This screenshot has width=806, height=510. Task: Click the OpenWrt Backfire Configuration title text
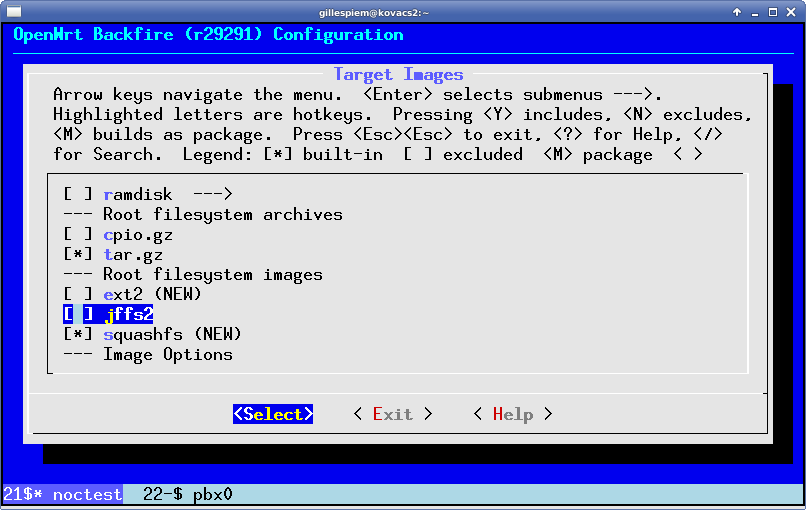(x=208, y=35)
